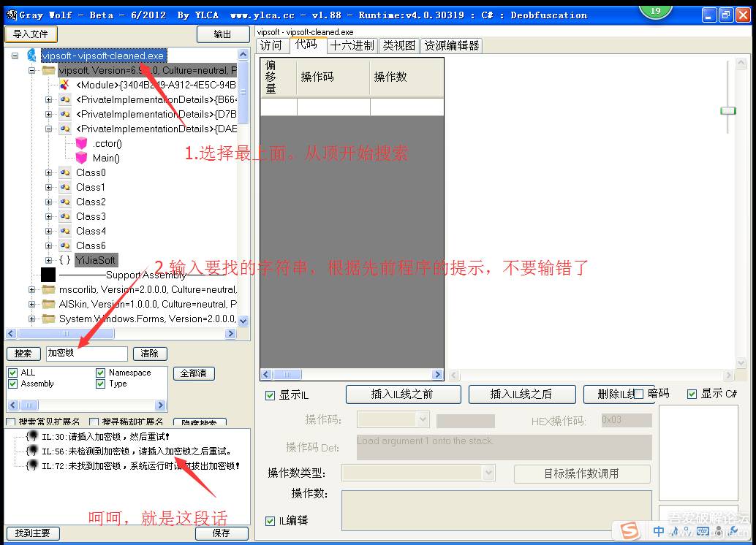The width and height of the screenshot is (756, 545).
Task: Click the Chinese 中 input mode indicator
Action: [x=658, y=531]
